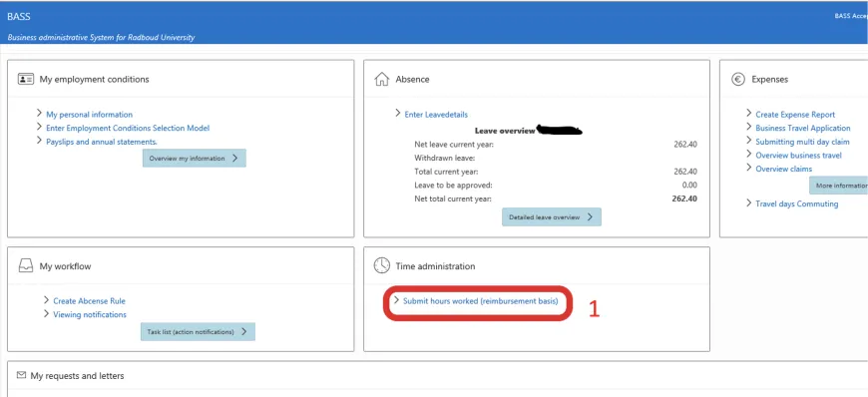Open Overview claims link
The height and width of the screenshot is (397, 868).
coord(784,169)
